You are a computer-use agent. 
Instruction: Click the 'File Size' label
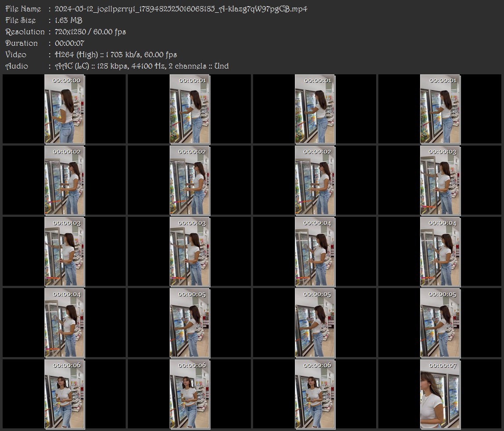pyautogui.click(x=21, y=20)
